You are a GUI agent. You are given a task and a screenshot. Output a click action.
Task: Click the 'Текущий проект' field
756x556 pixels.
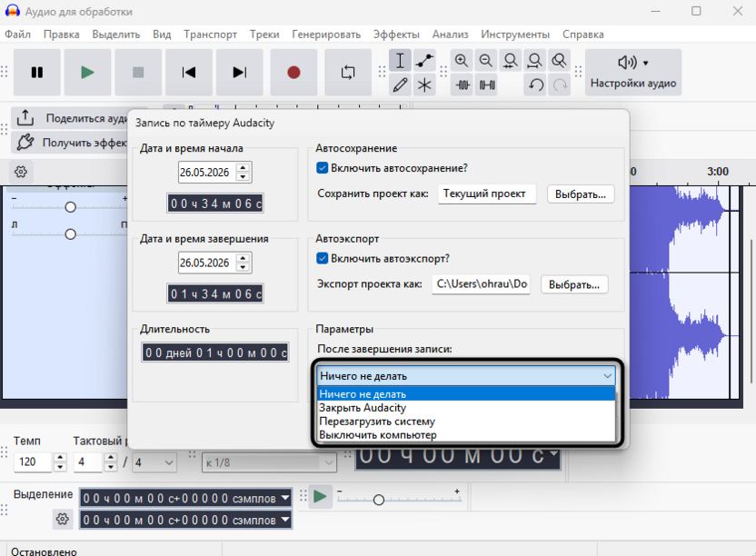487,194
